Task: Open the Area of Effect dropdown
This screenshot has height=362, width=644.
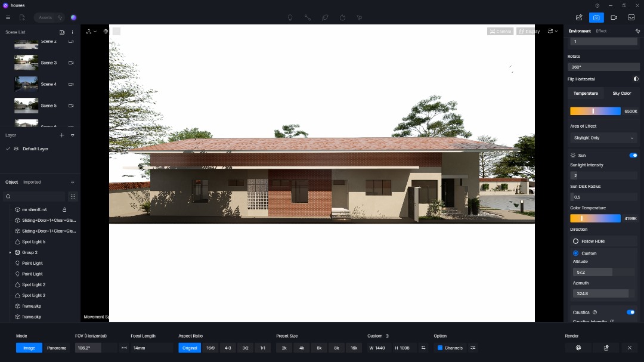Action: click(603, 138)
